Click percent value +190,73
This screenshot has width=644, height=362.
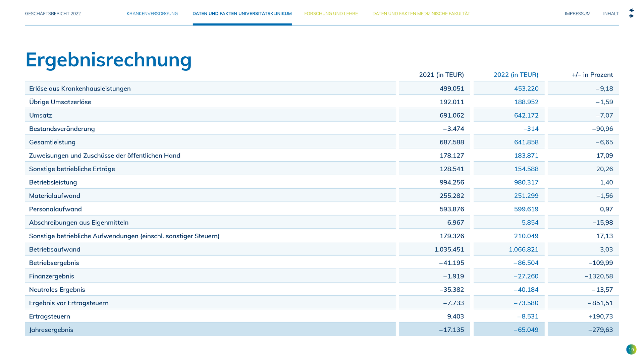point(600,316)
